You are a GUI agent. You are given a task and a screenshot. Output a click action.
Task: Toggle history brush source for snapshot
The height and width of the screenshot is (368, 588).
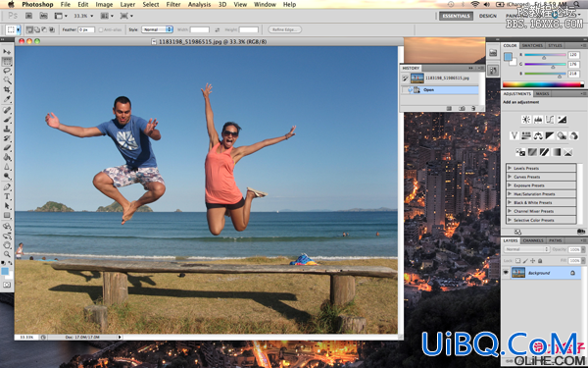pyautogui.click(x=405, y=79)
